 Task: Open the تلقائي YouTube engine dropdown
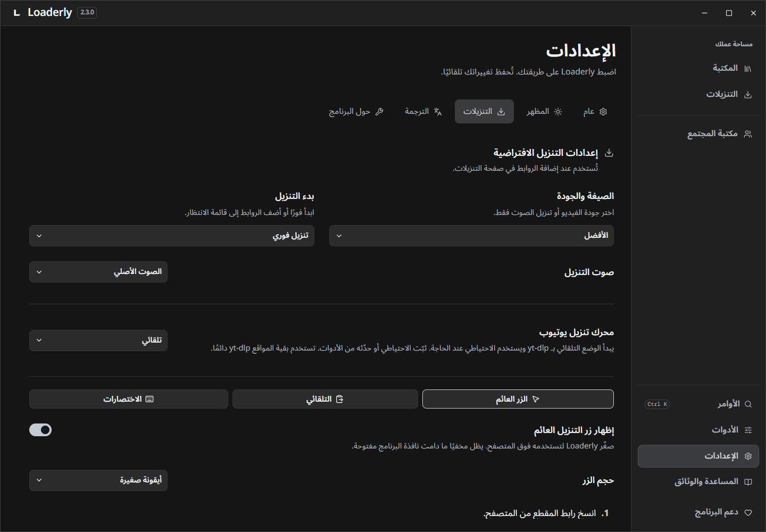tap(98, 340)
